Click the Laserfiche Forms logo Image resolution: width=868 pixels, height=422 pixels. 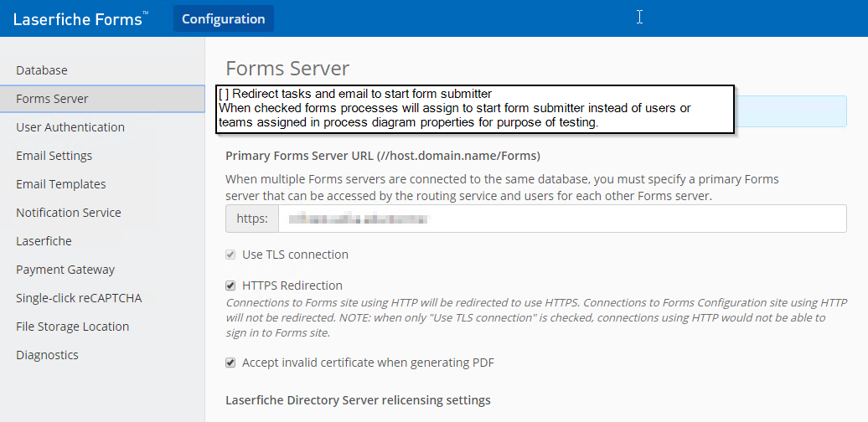[80, 18]
